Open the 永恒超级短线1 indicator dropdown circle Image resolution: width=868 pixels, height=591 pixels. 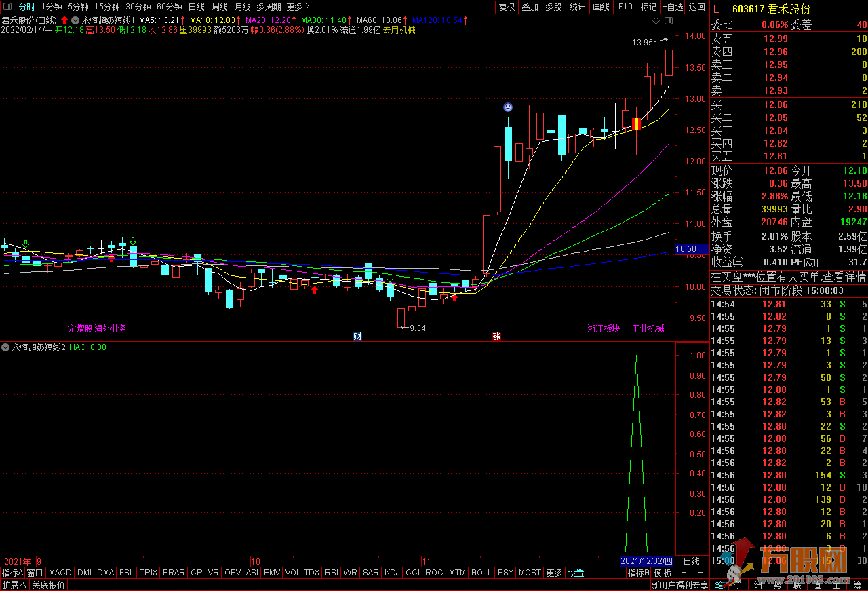point(75,20)
